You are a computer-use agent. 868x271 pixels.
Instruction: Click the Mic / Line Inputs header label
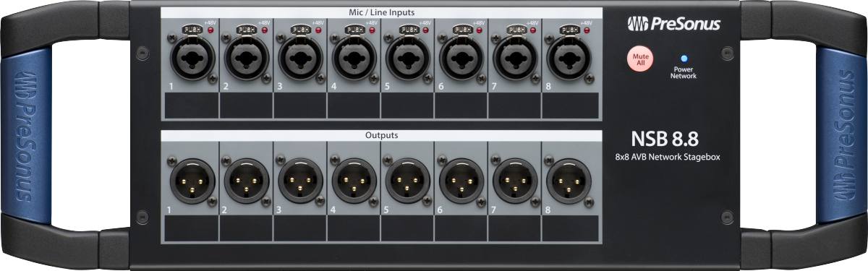point(382,12)
